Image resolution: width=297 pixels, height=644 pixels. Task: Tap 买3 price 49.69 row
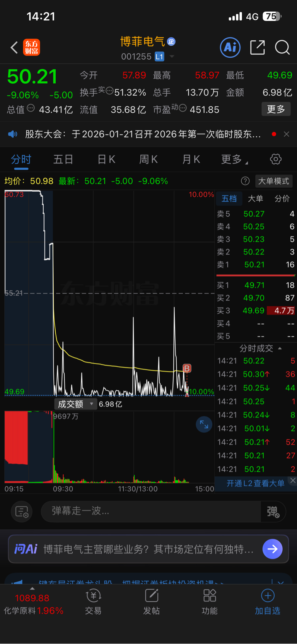click(x=256, y=311)
